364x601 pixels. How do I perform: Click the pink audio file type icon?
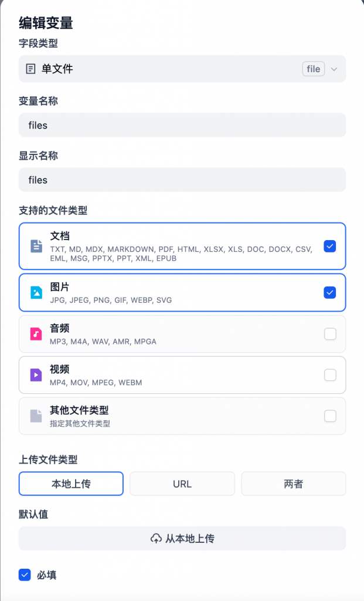pyautogui.click(x=36, y=334)
